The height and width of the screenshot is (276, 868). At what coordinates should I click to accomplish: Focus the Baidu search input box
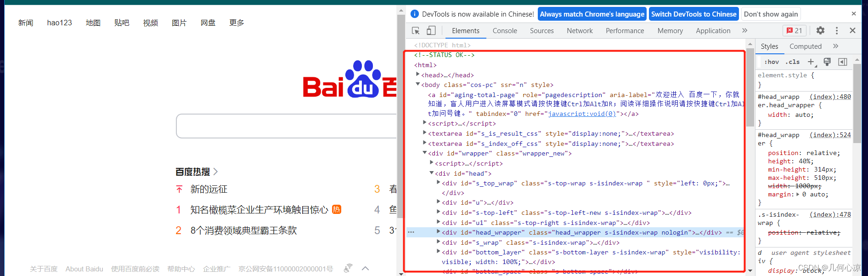click(286, 126)
